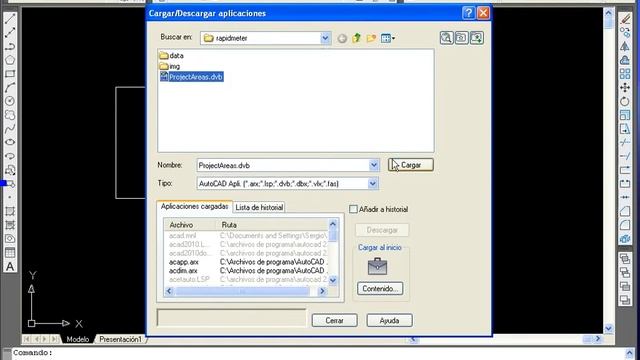
Task: Switch to the Modelo tab
Action: pos(78,339)
